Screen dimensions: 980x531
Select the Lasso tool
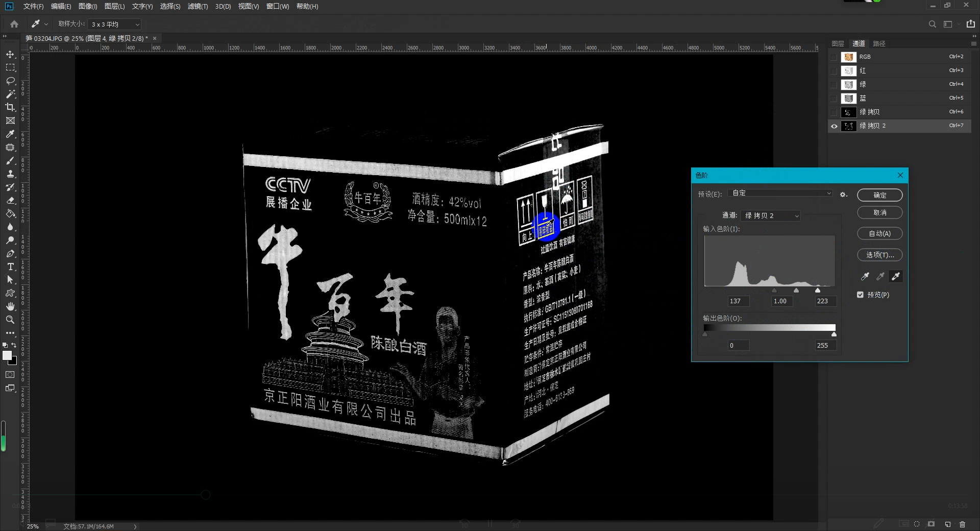[10, 81]
